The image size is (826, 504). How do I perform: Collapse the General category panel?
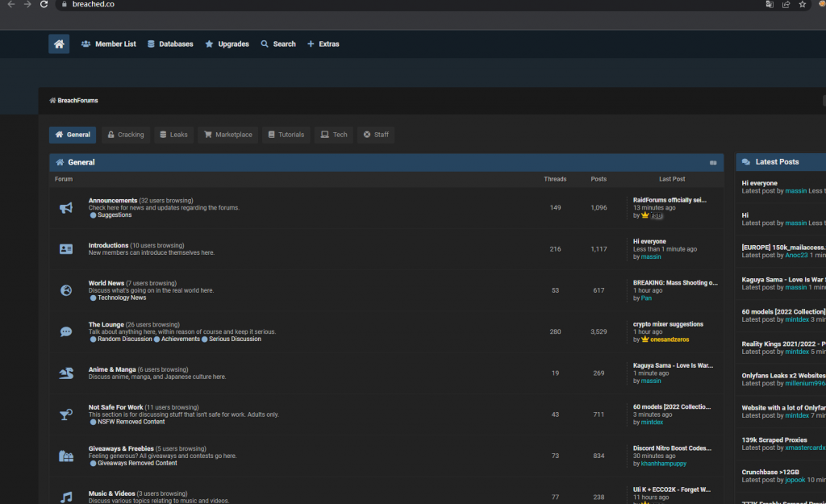coord(713,163)
